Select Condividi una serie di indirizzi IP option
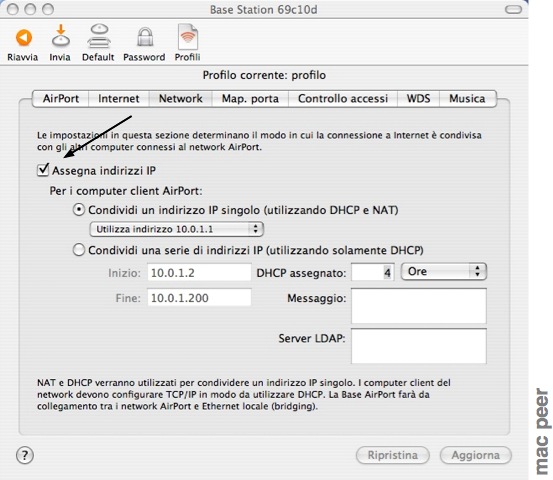The width and height of the screenshot is (553, 480). [x=79, y=250]
